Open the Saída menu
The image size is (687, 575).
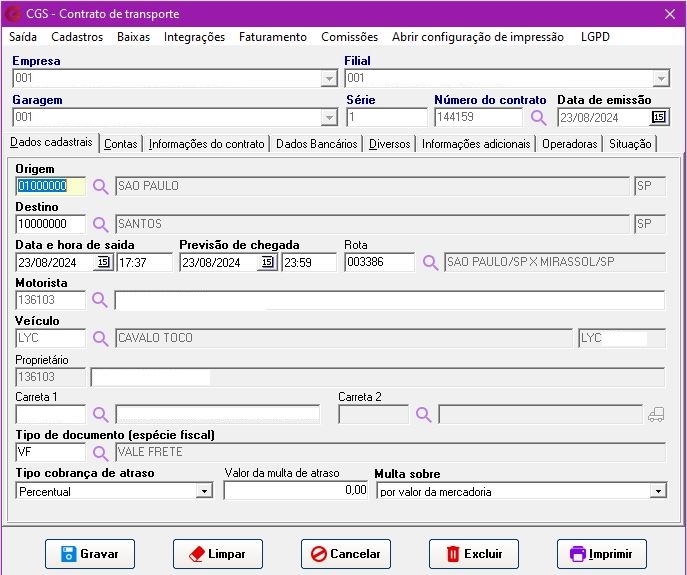tap(23, 37)
